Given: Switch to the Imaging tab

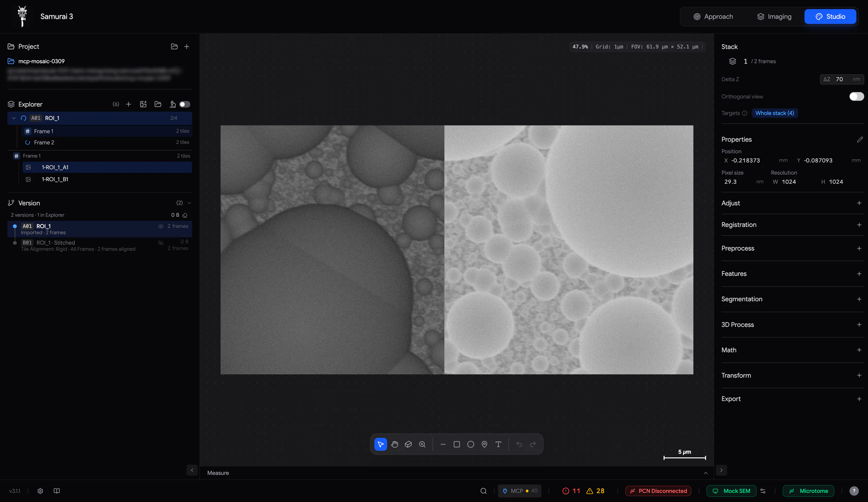Looking at the screenshot, I should point(774,16).
